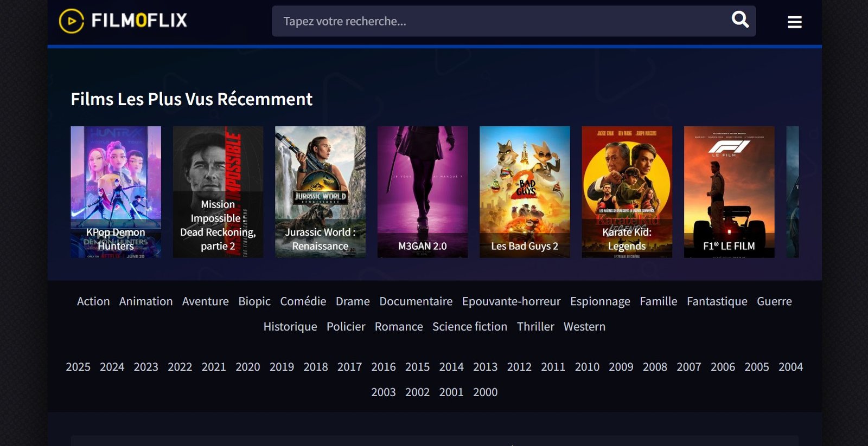Select the Action genre
Image resolution: width=868 pixels, height=446 pixels.
[93, 301]
